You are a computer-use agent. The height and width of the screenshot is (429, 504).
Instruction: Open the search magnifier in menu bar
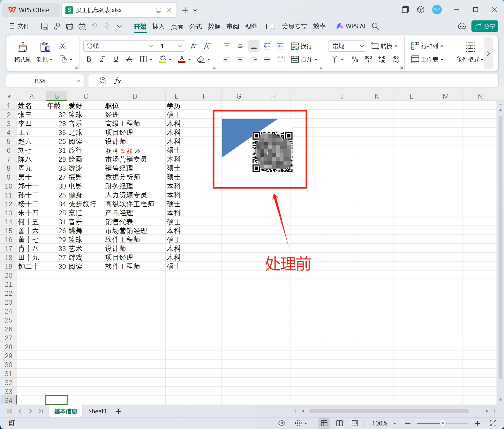[376, 26]
